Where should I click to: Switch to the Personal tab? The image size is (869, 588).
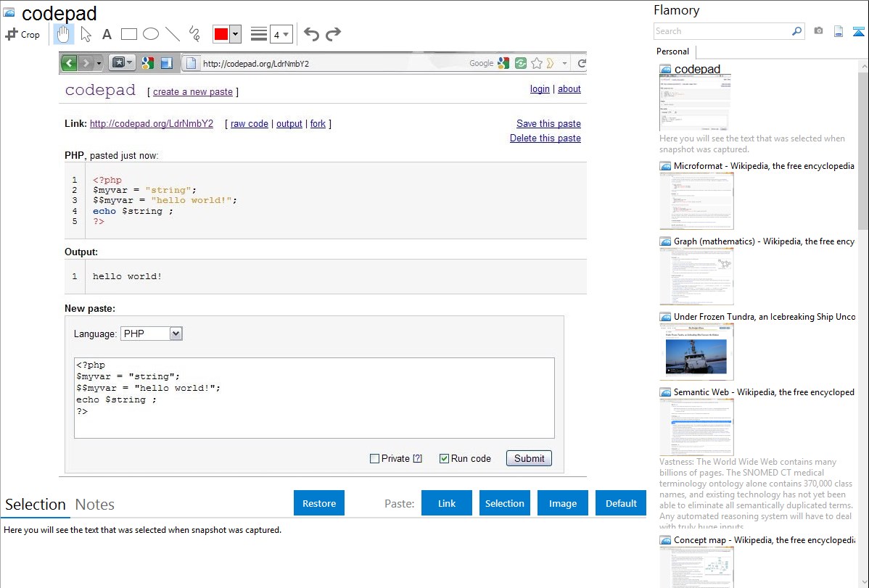(673, 51)
